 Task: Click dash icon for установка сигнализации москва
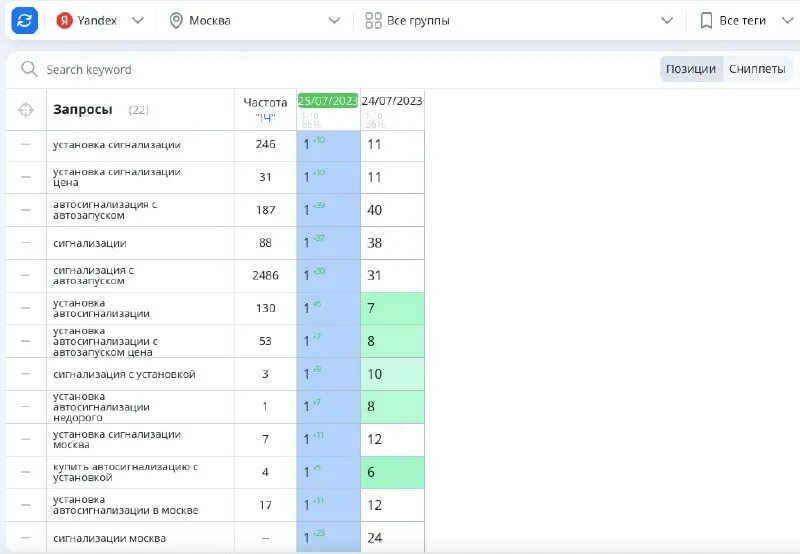pos(26,439)
